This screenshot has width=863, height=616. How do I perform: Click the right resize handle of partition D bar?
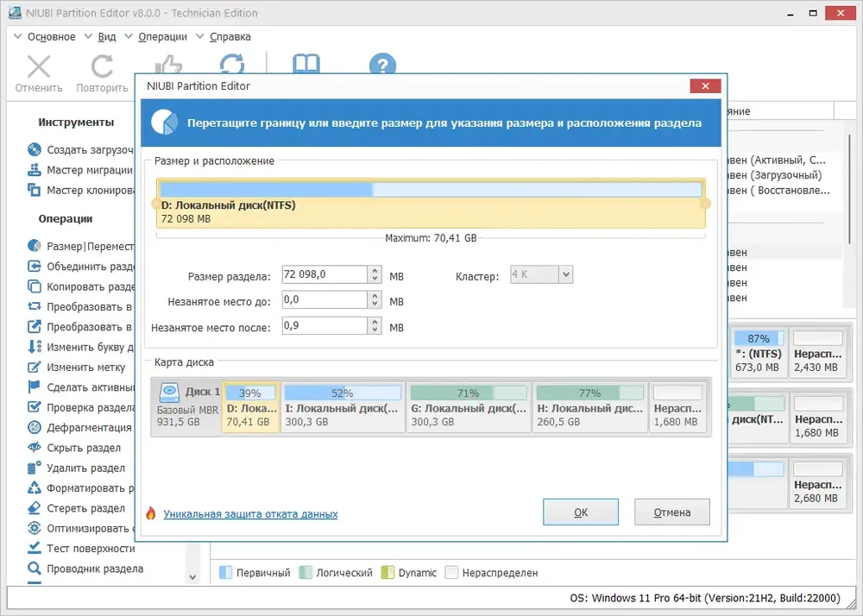(705, 204)
